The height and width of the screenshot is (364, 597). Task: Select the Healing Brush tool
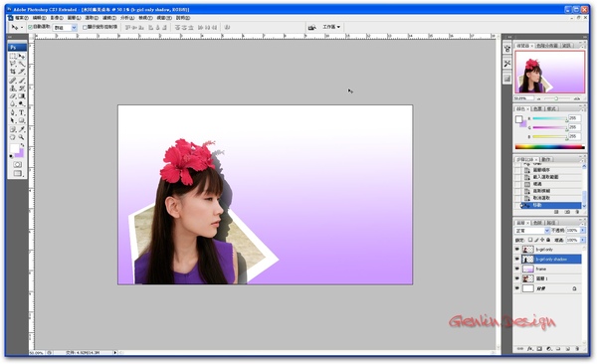pyautogui.click(x=13, y=81)
